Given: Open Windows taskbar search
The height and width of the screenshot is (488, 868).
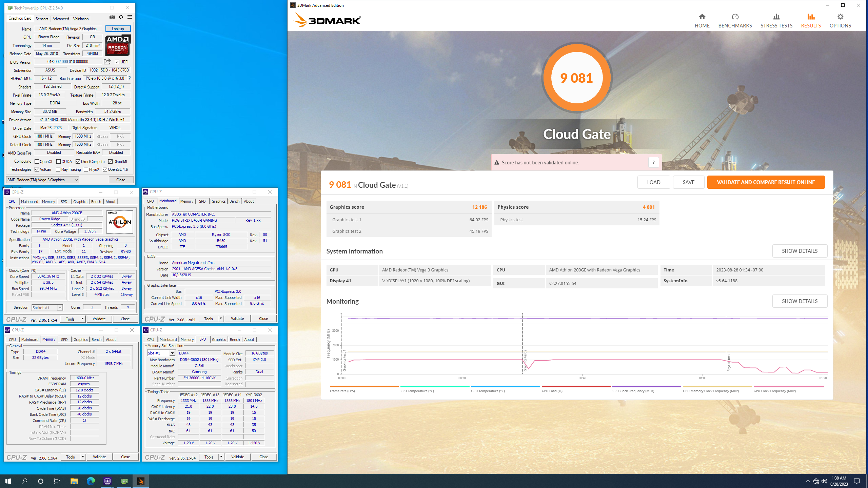Looking at the screenshot, I should pos(24,481).
